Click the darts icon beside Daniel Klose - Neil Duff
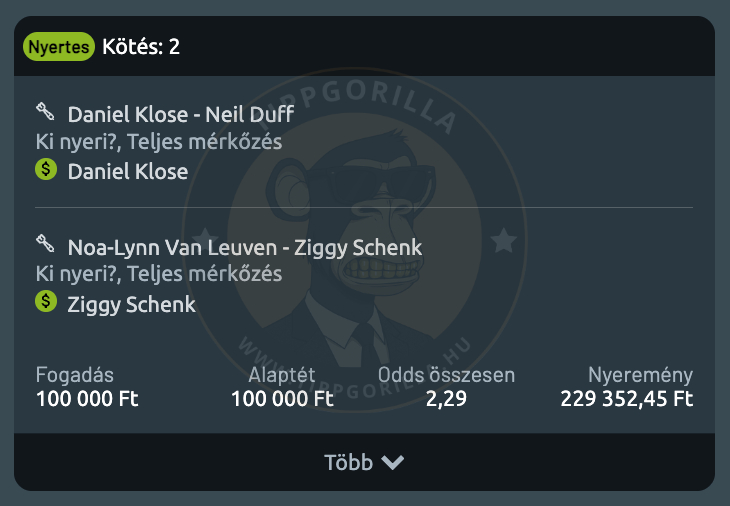The image size is (730, 506). [45, 112]
